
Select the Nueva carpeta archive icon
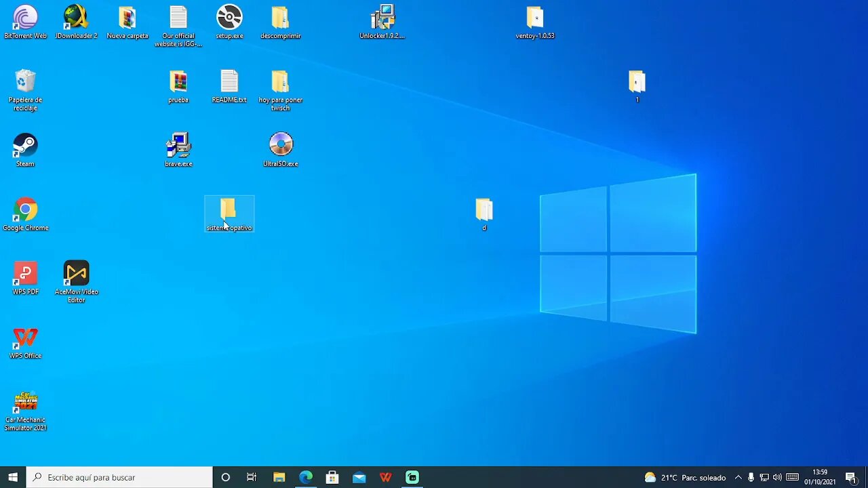(x=127, y=22)
